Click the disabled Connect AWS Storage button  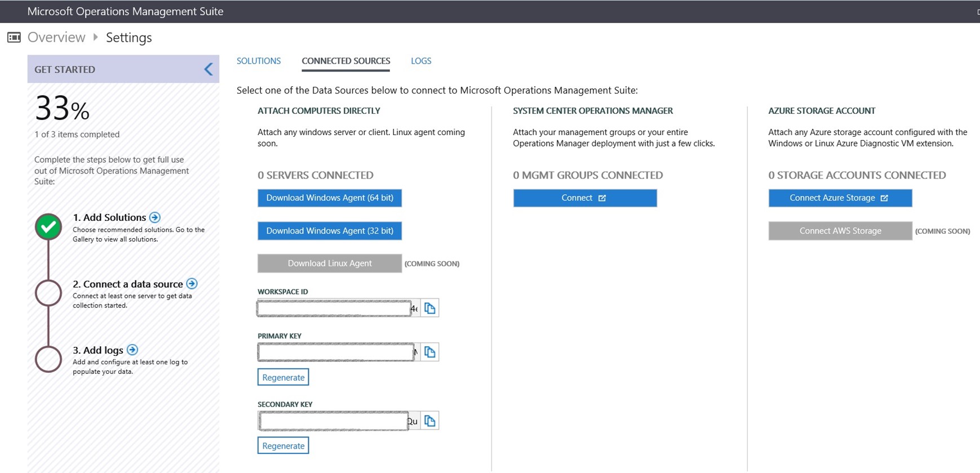(840, 231)
